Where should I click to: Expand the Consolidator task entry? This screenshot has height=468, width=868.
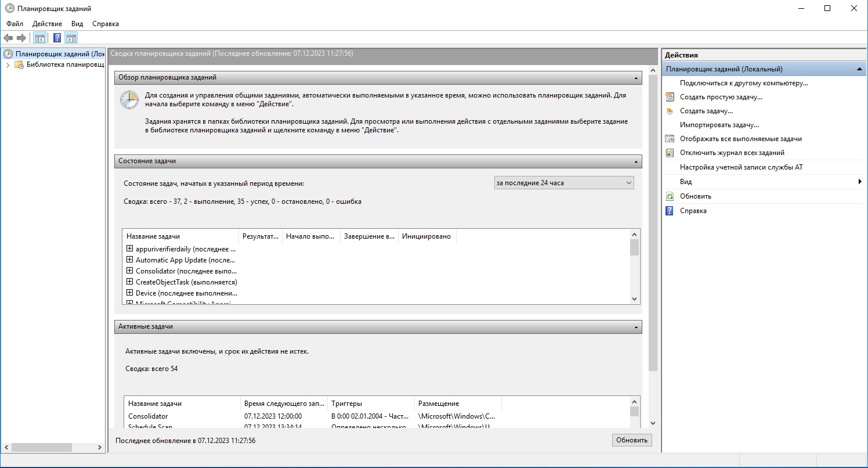tap(130, 271)
